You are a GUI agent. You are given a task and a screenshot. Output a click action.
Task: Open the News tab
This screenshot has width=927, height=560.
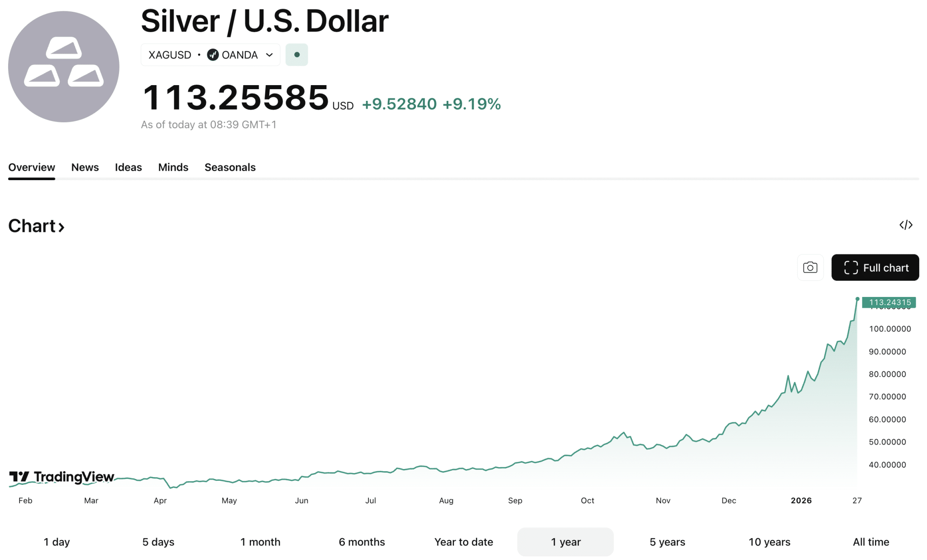click(x=85, y=167)
